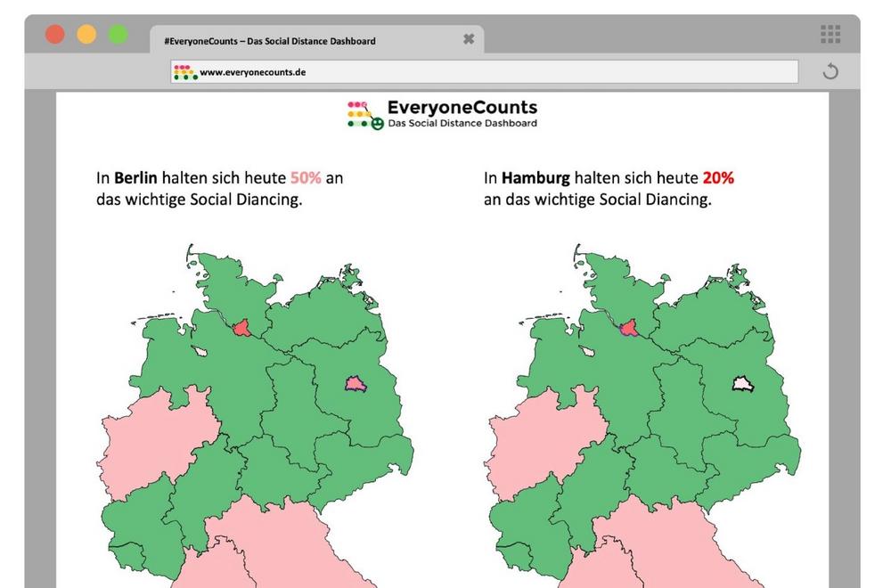The image size is (891, 588).
Task: Click the pink 50% value for Berlin
Action: 306,178
